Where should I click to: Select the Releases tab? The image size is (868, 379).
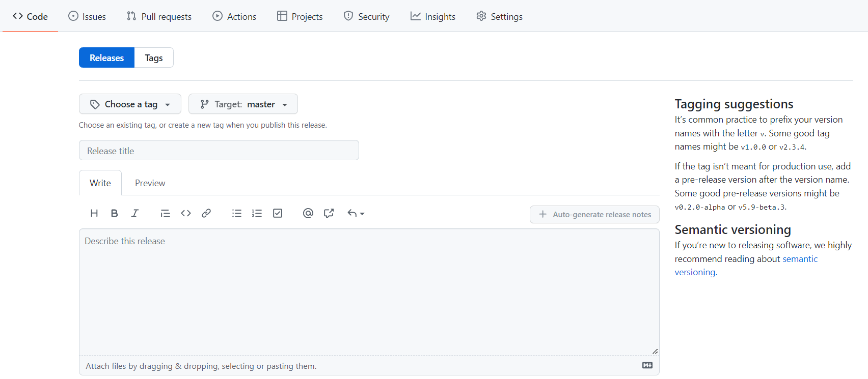[106, 57]
